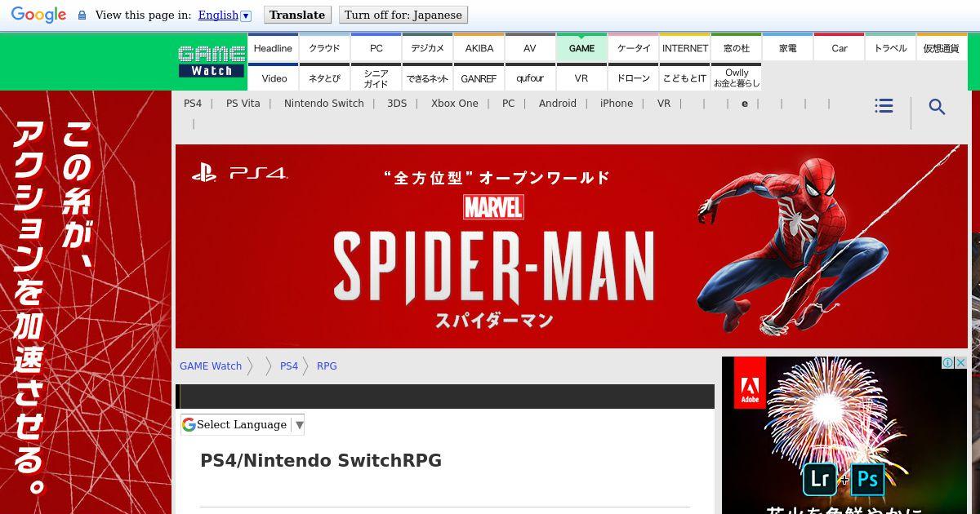This screenshot has width=980, height=514.
Task: Click RPG breadcrumb link
Action: 327,366
